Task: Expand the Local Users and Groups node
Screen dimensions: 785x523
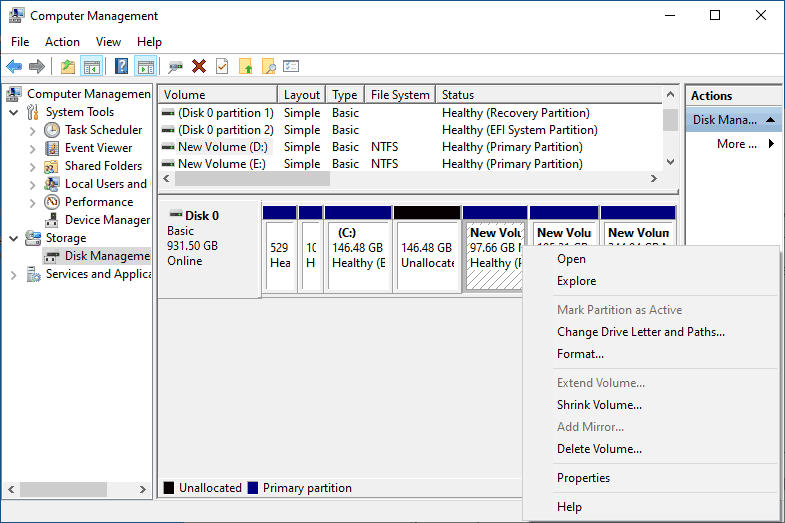Action: pos(33,185)
